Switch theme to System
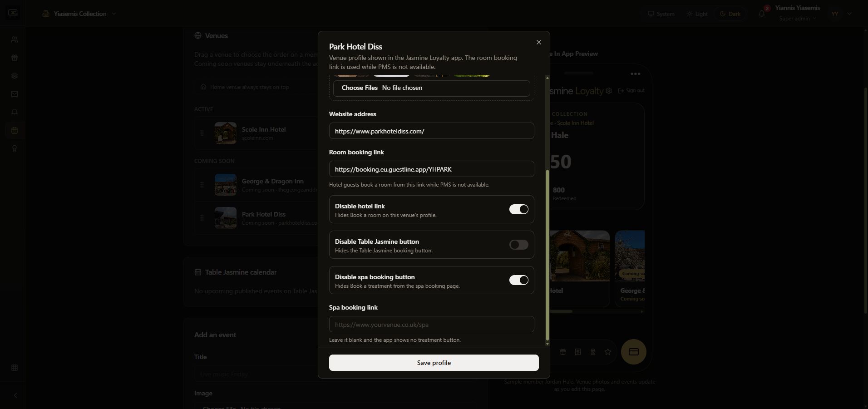 point(661,14)
